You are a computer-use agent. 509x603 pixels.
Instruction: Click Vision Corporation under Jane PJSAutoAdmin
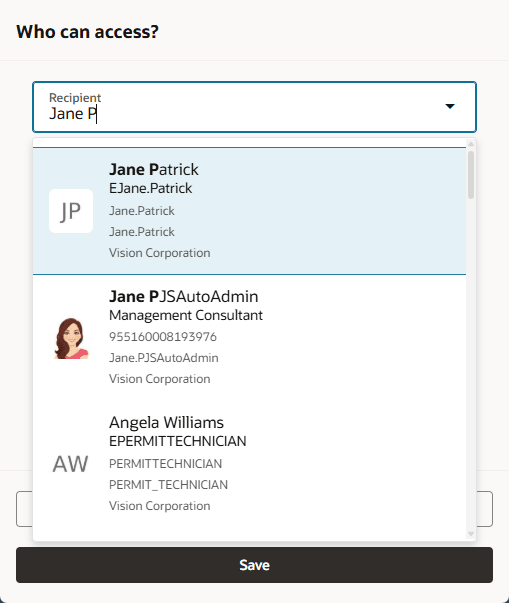(160, 379)
